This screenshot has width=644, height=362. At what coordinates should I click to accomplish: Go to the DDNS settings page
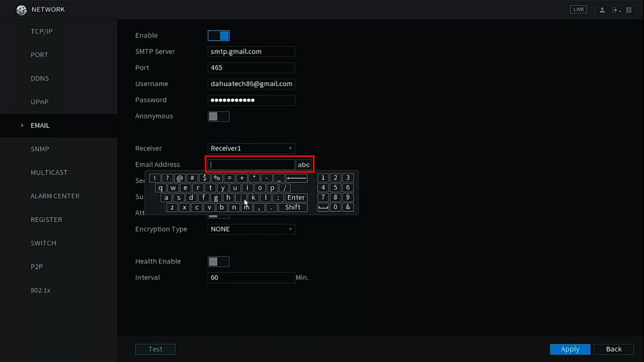pos(59,79)
